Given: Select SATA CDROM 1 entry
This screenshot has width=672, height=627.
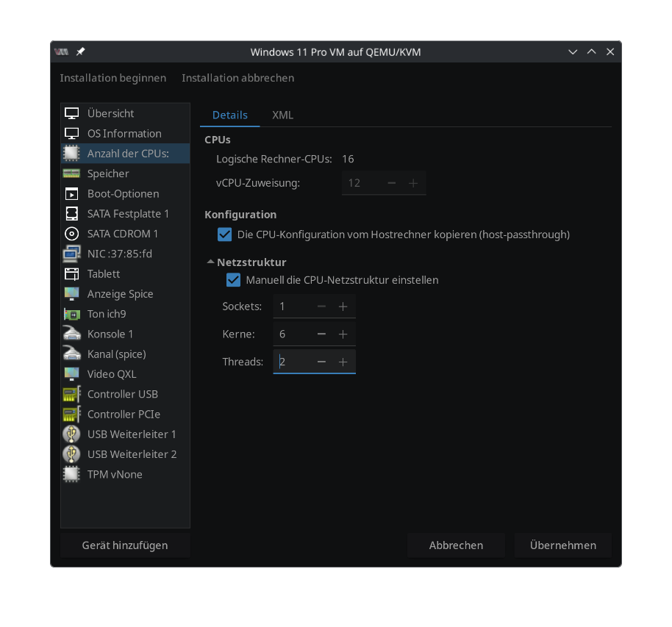Looking at the screenshot, I should (x=125, y=234).
